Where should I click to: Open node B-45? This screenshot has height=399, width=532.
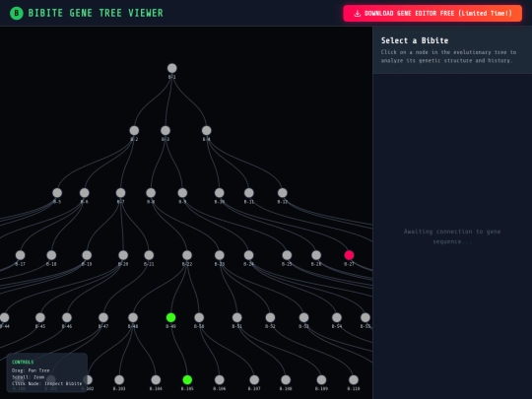point(40,317)
